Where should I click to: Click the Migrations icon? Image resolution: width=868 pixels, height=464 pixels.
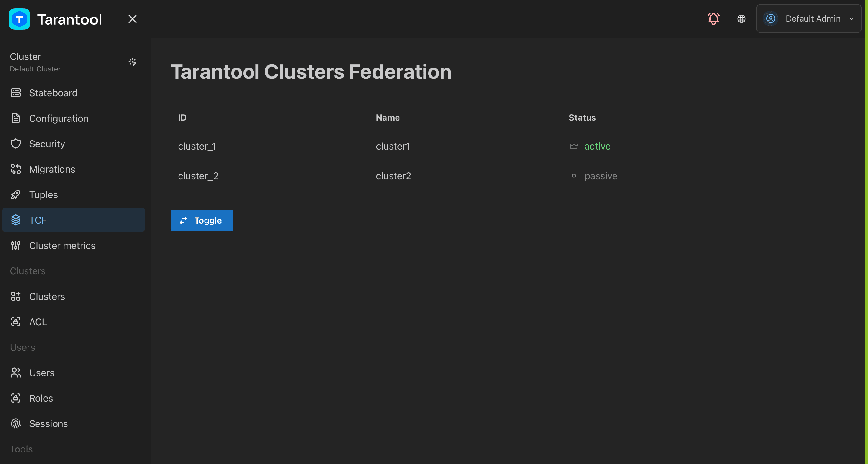tap(16, 169)
